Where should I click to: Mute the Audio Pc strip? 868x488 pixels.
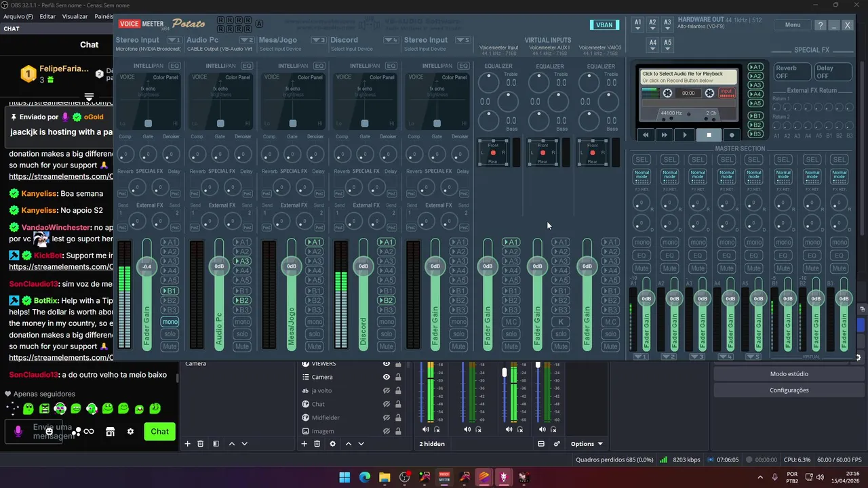tap(242, 346)
